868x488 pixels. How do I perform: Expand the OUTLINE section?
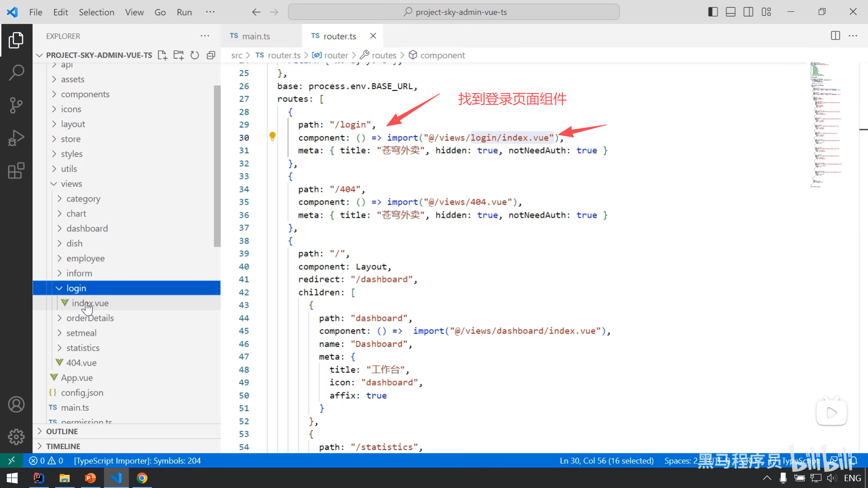(62, 432)
